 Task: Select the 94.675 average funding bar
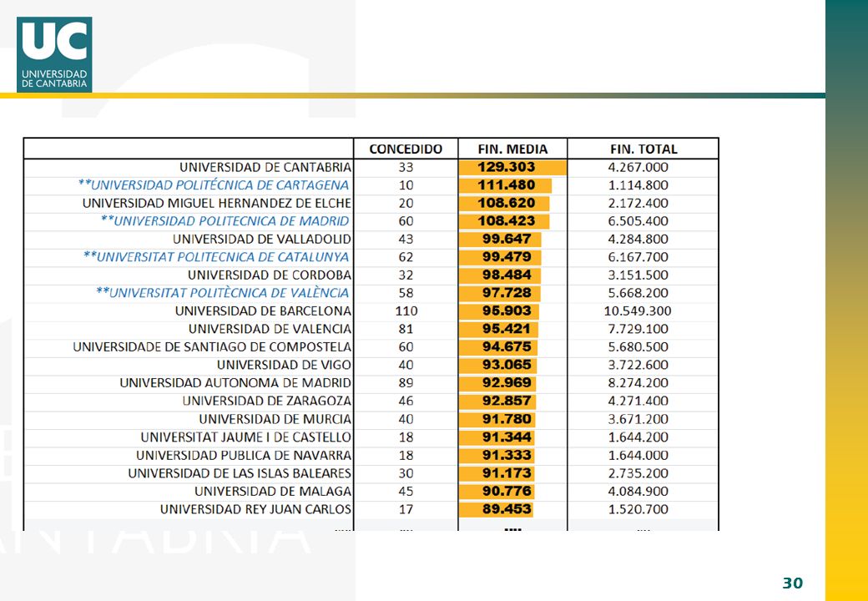pyautogui.click(x=498, y=347)
